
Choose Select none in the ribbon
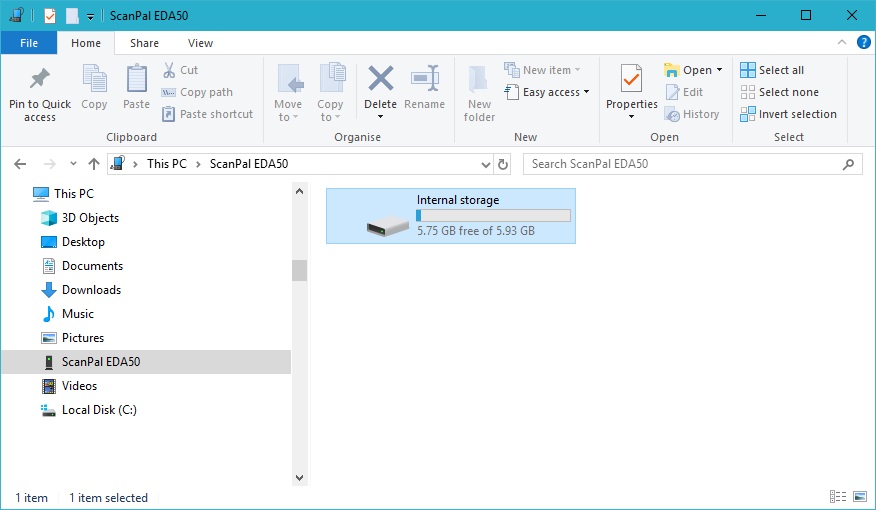point(779,92)
